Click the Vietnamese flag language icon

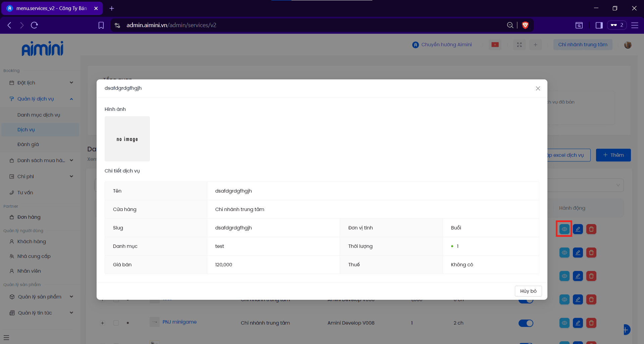click(495, 45)
